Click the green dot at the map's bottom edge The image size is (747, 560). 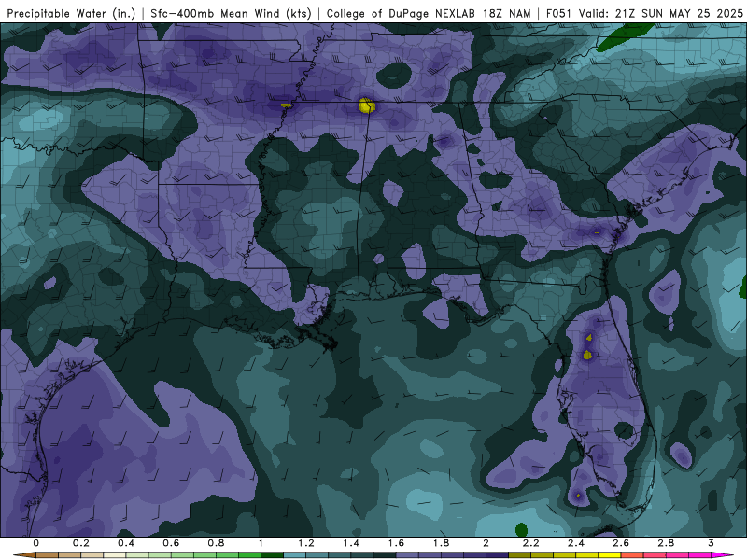click(522, 529)
